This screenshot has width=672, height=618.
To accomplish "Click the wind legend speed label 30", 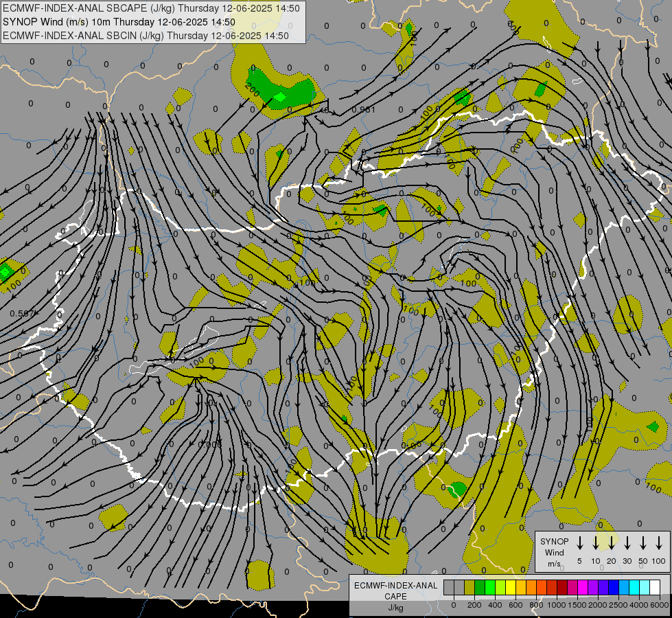I will point(627,561).
